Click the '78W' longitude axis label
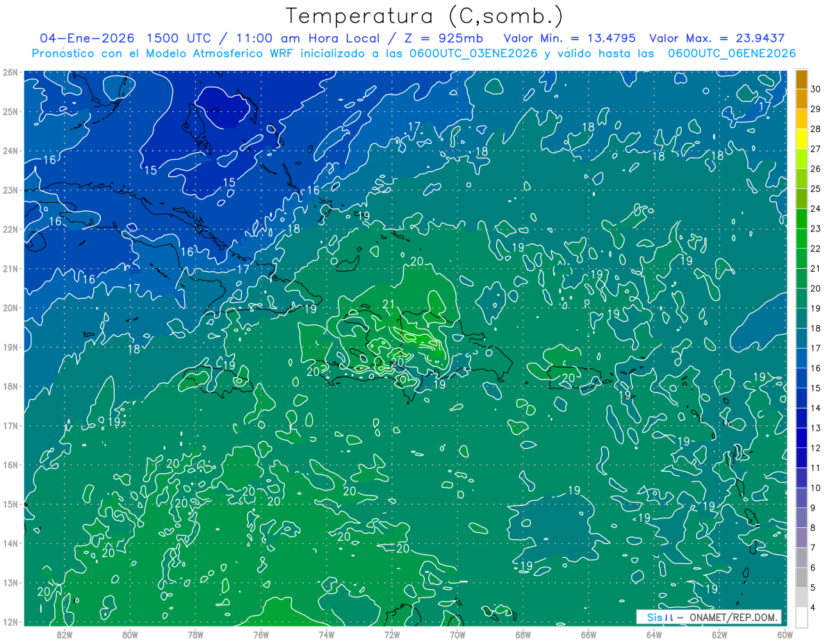The height and width of the screenshot is (644, 834). (195, 634)
